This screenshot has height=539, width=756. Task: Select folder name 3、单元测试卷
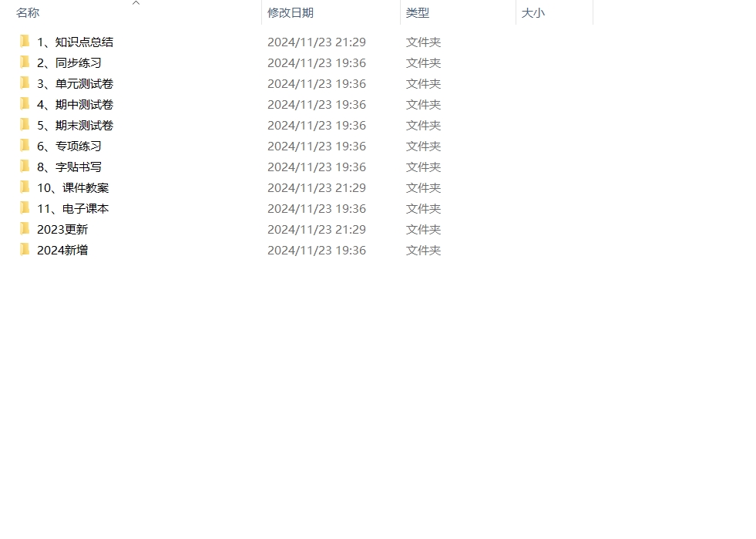coord(76,83)
